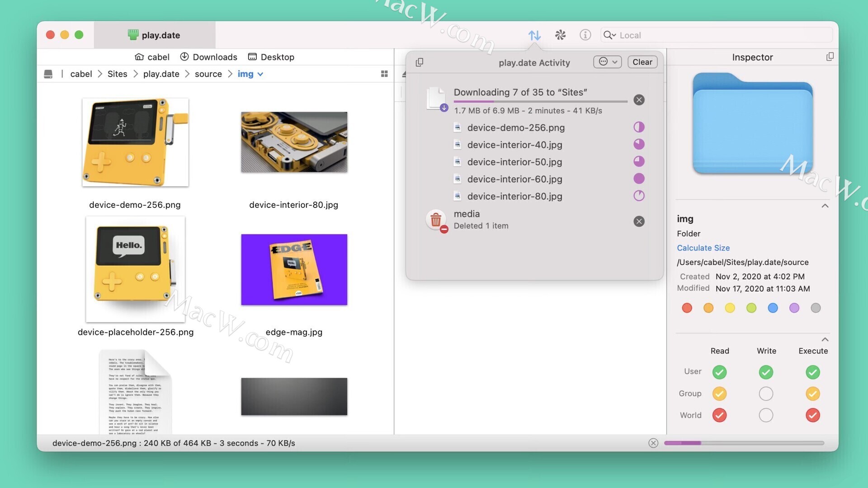868x488 pixels.
Task: Click progress pie for device-demo-256.png
Action: pyautogui.click(x=639, y=127)
